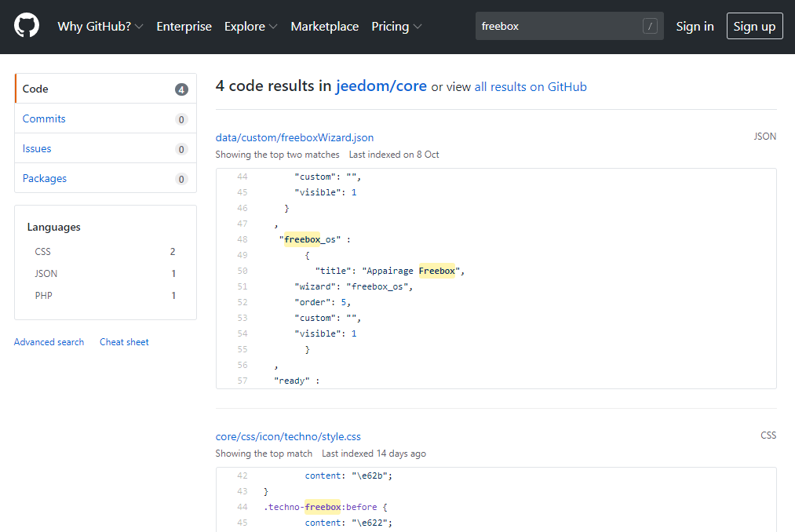The image size is (795, 532).
Task: Click the slash shortcut icon in search box
Action: coord(650,26)
